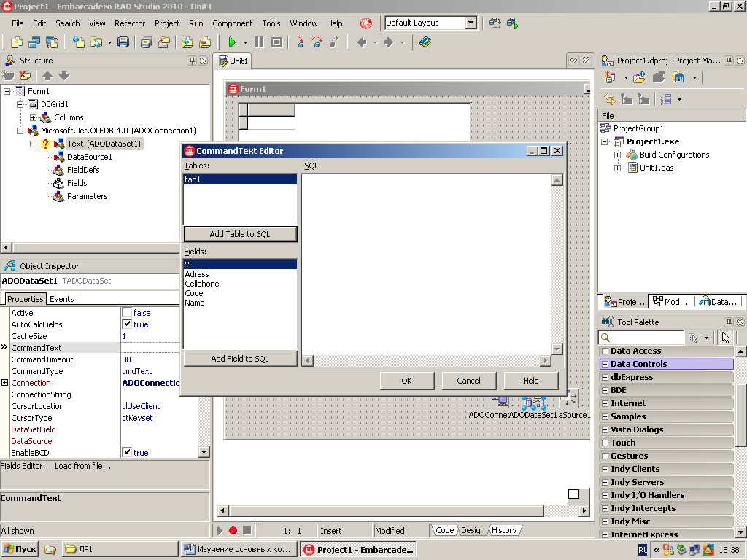Click the Sync icon in Project Manager toolbar
The width and height of the screenshot is (747, 560).
(x=610, y=99)
